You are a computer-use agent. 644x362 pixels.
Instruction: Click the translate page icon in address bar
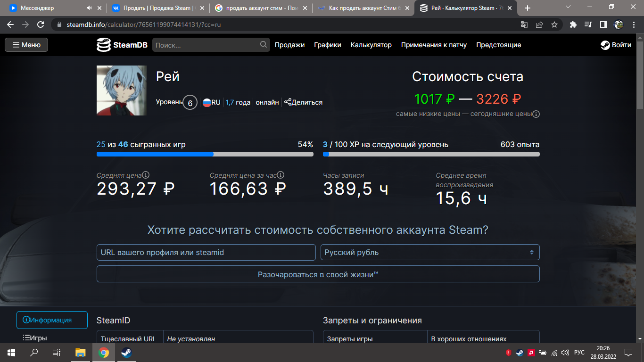(524, 25)
